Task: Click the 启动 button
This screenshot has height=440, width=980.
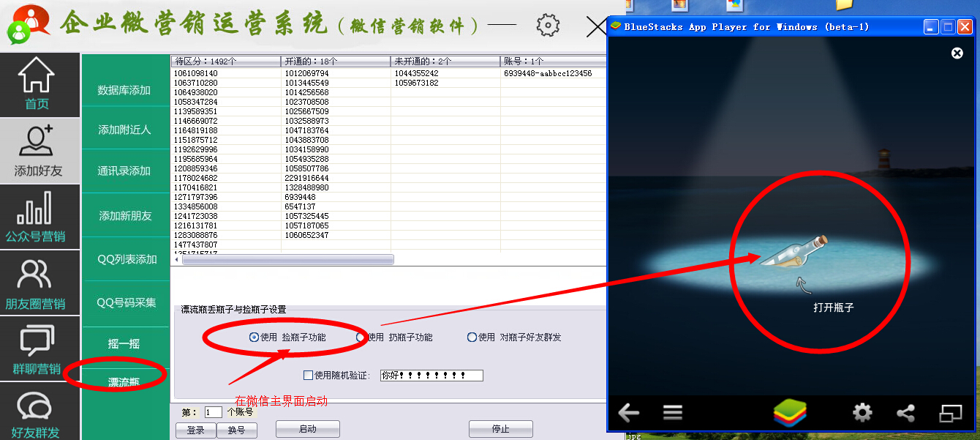Action: point(308,429)
